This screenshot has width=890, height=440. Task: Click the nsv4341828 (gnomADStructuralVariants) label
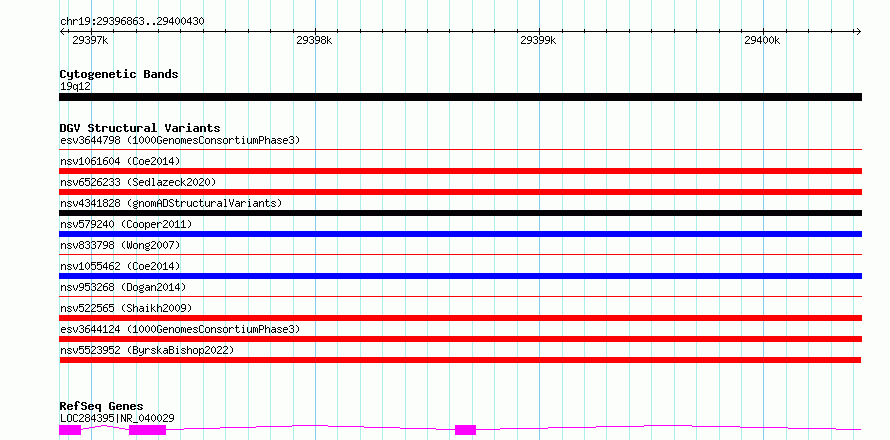(x=171, y=203)
